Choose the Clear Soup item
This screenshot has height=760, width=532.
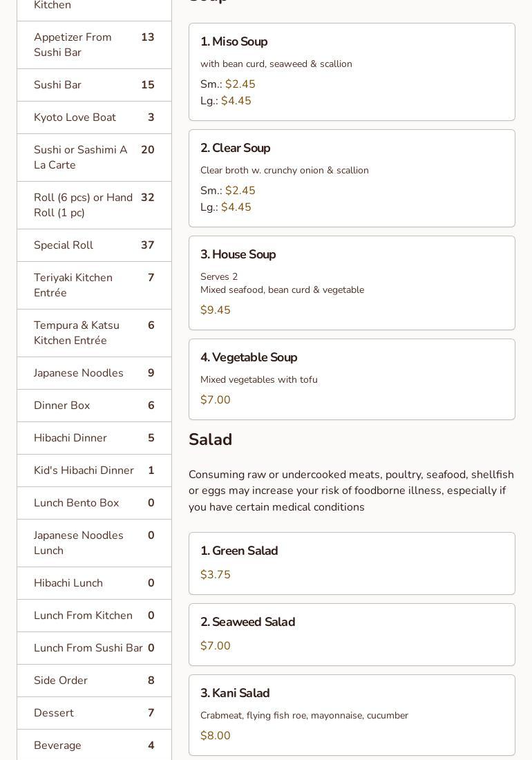352,178
